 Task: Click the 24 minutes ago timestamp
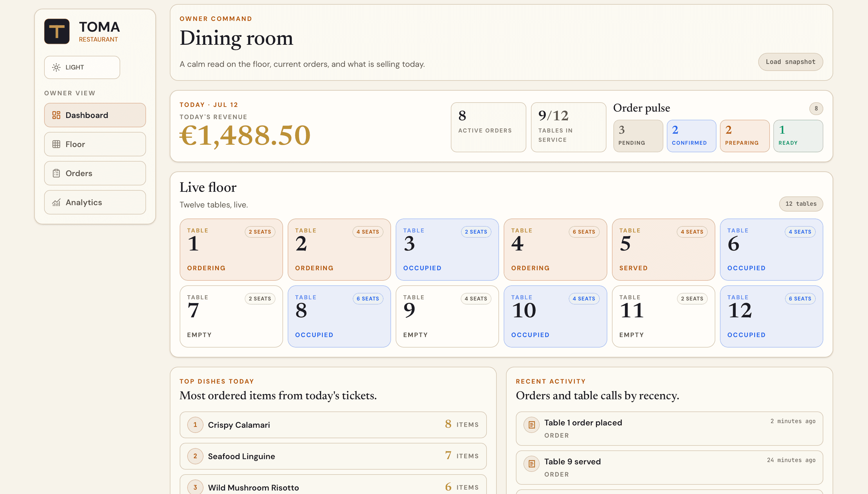(791, 460)
